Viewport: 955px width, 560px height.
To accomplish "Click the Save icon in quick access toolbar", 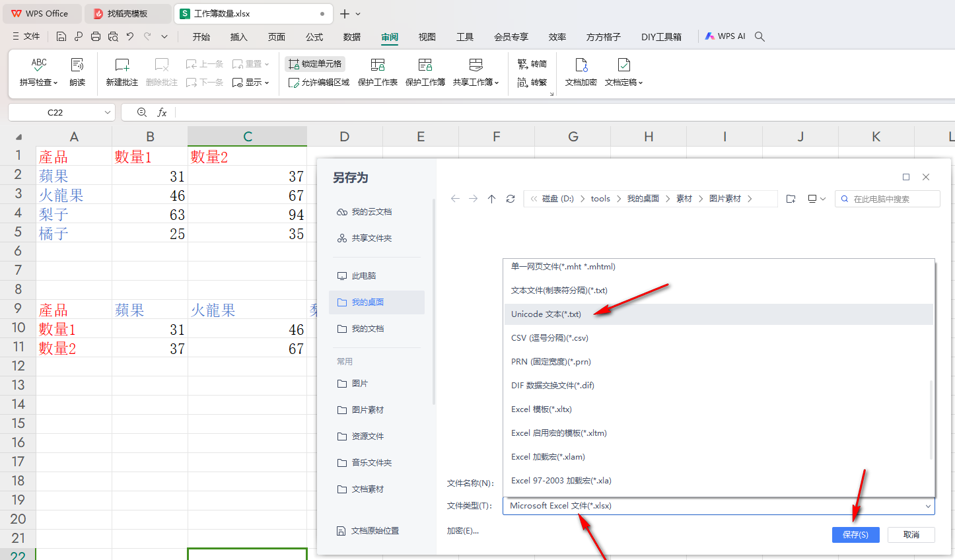I will point(61,36).
